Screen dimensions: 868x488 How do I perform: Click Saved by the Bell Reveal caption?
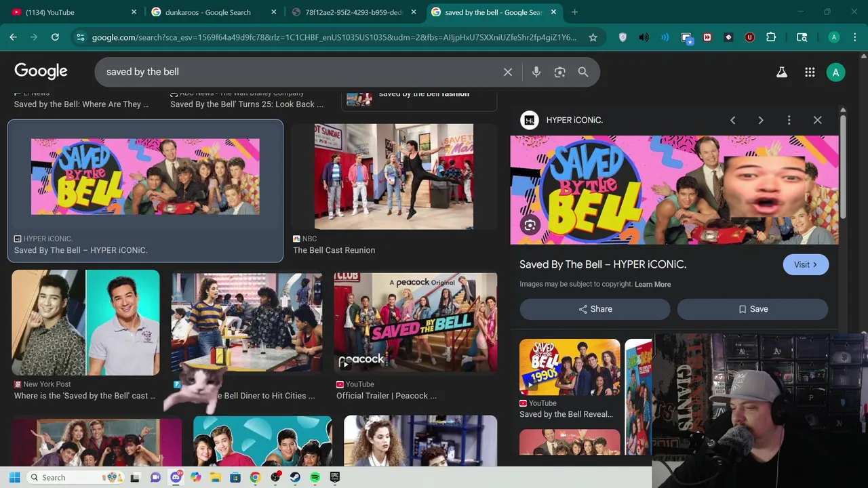pyautogui.click(x=566, y=414)
